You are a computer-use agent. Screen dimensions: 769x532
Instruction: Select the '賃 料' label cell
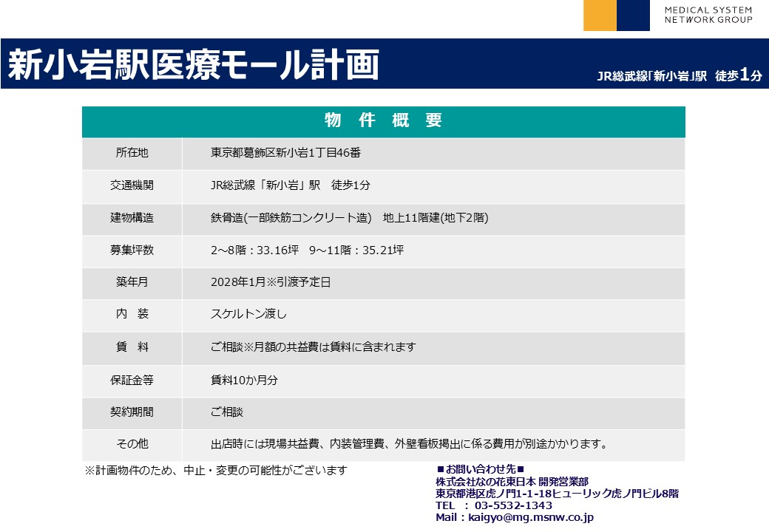(132, 348)
